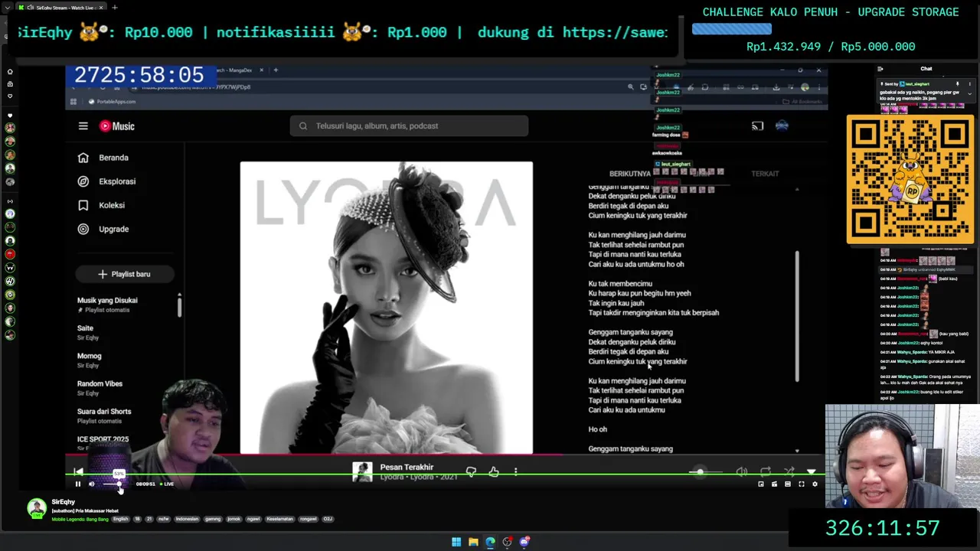The width and height of the screenshot is (980, 551).
Task: Open Eksplorasi in the sidebar
Action: 116,181
